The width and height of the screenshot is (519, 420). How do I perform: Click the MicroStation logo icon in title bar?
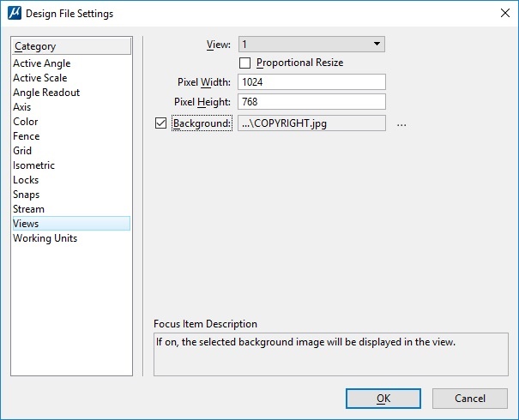pyautogui.click(x=15, y=13)
